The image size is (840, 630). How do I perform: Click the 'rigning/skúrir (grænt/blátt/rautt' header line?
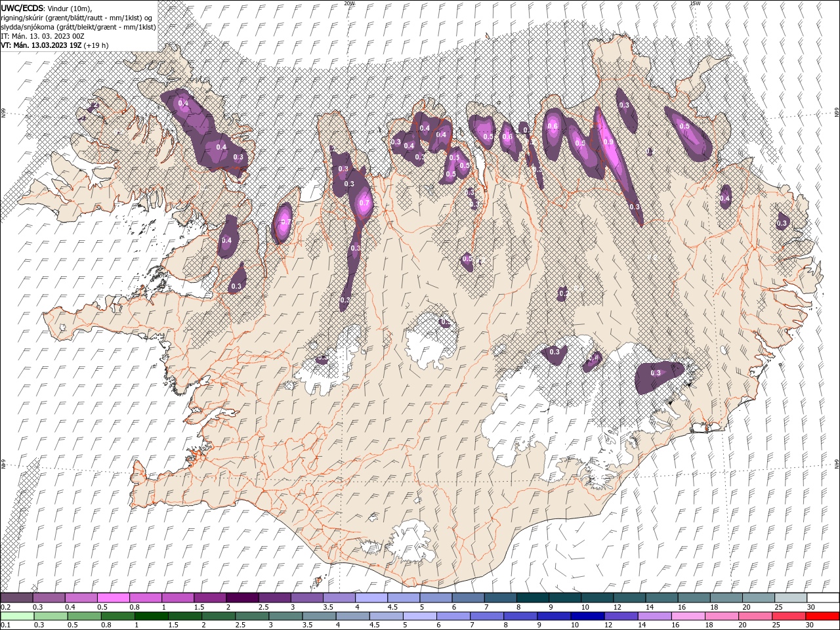(77, 18)
